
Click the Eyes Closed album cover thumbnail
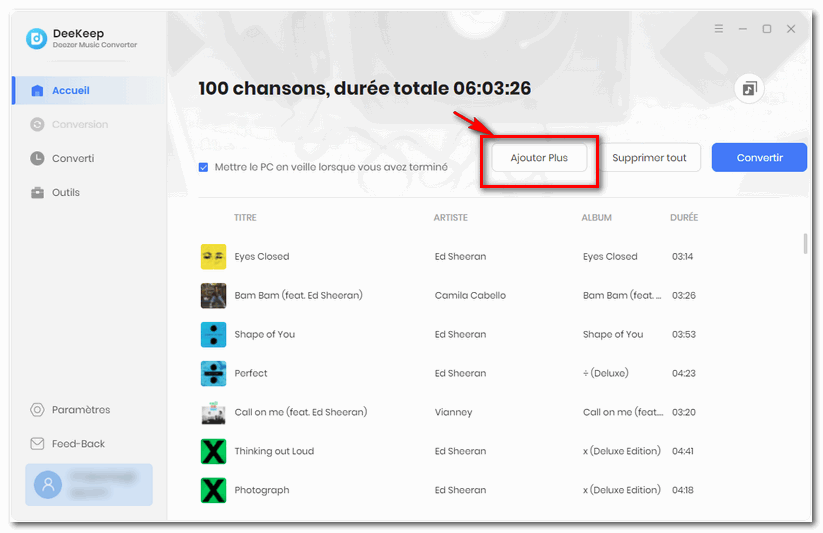214,257
